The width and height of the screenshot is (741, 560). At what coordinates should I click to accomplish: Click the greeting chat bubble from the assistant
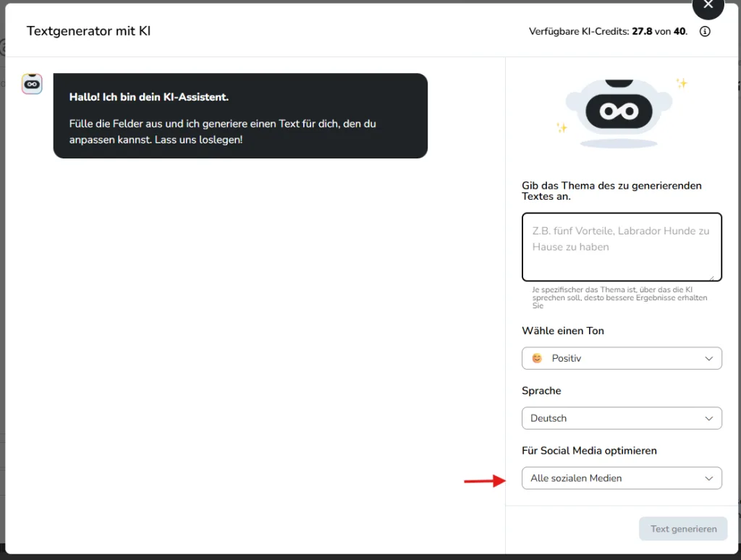pos(240,116)
